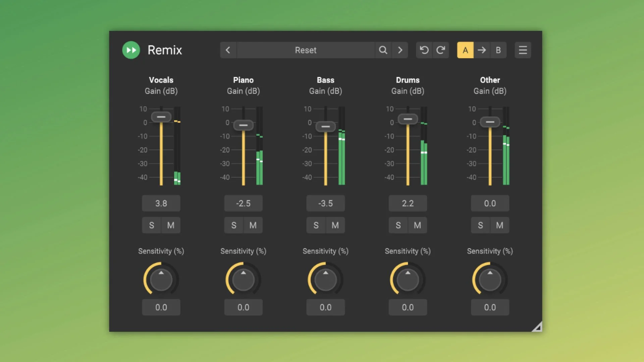Viewport: 644px width, 362px height.
Task: Mute the Piano channel
Action: point(253,225)
